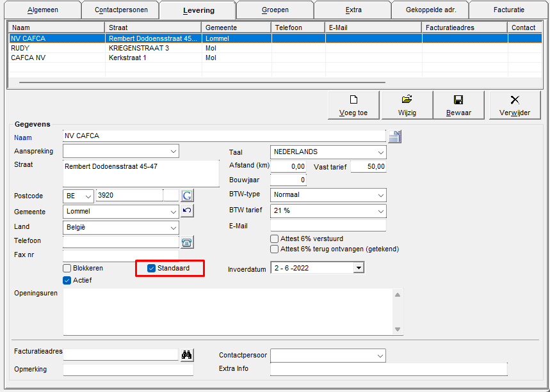550x392 pixels.
Task: Open the BTW tarief dropdown showing 21 %
Action: click(380, 211)
